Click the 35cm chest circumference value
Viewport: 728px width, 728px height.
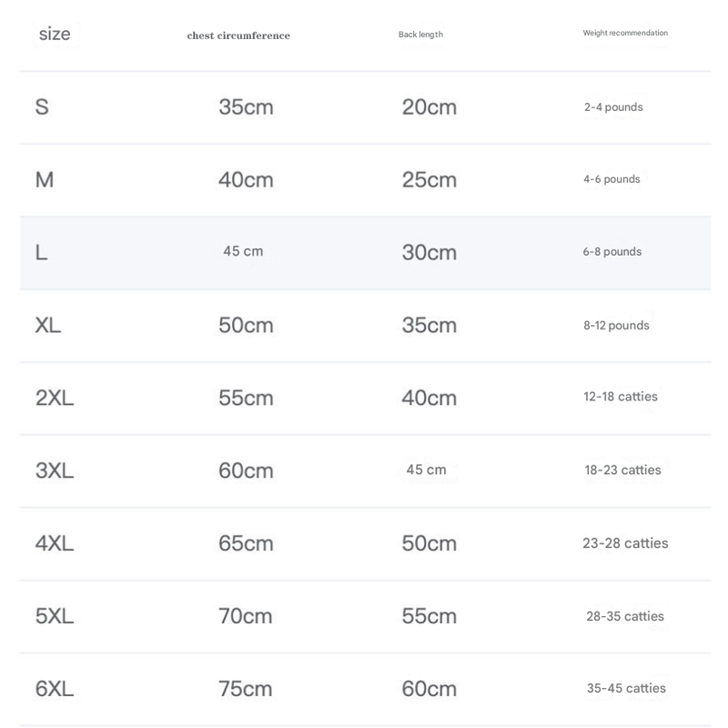pos(246,107)
